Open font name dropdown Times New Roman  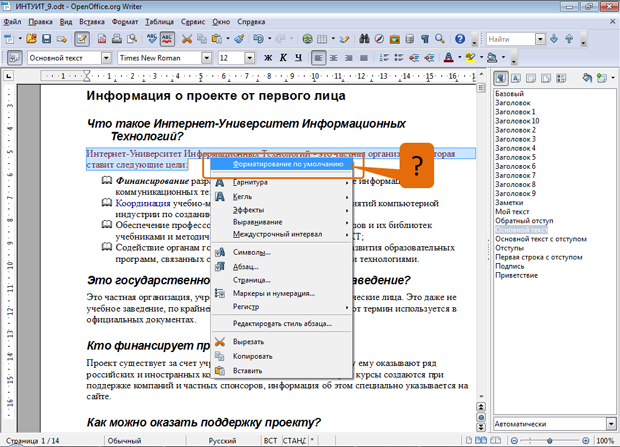coord(206,58)
